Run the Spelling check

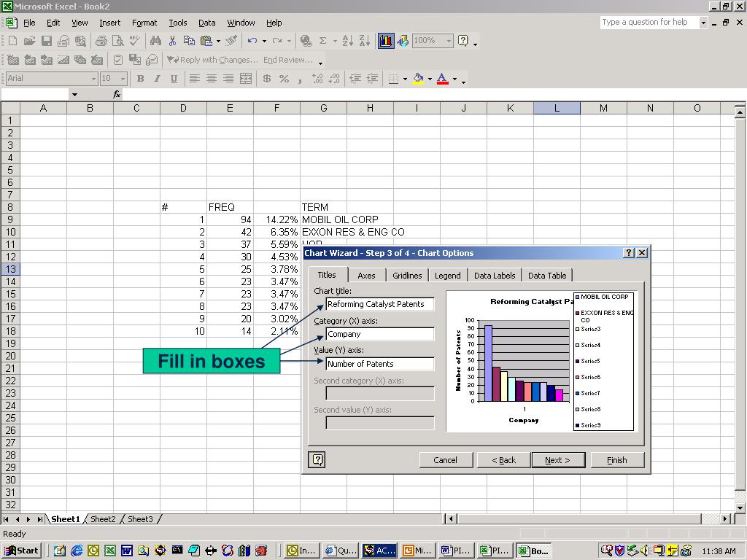pyautogui.click(x=134, y=41)
